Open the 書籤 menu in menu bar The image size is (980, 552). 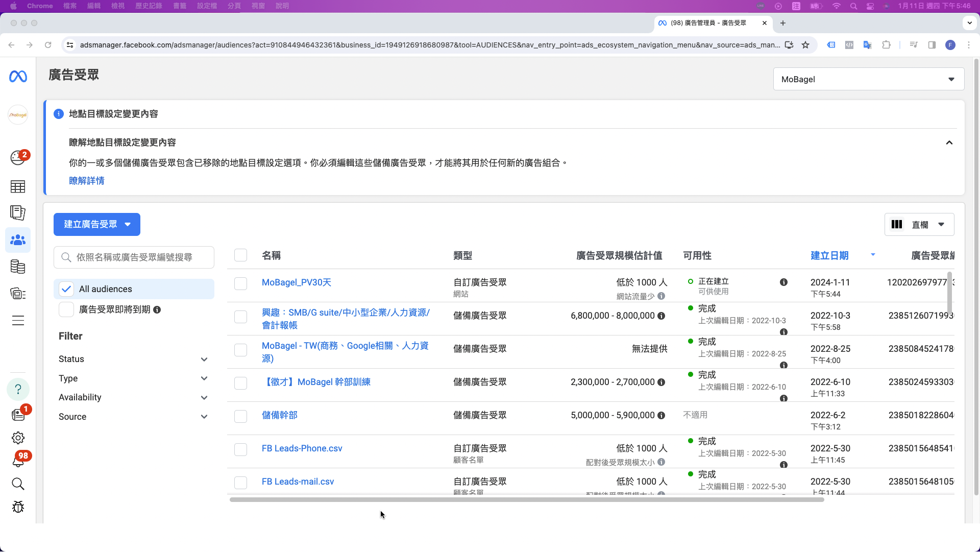pos(180,6)
